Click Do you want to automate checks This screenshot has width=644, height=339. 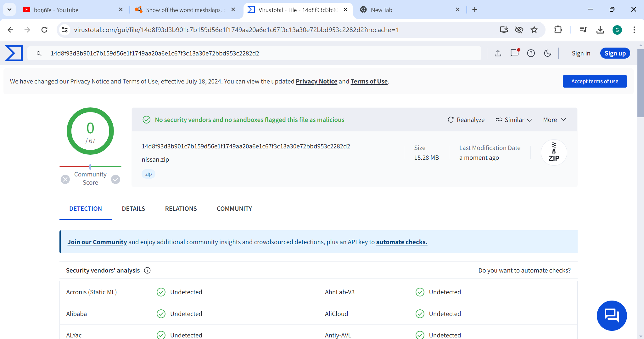(x=524, y=270)
